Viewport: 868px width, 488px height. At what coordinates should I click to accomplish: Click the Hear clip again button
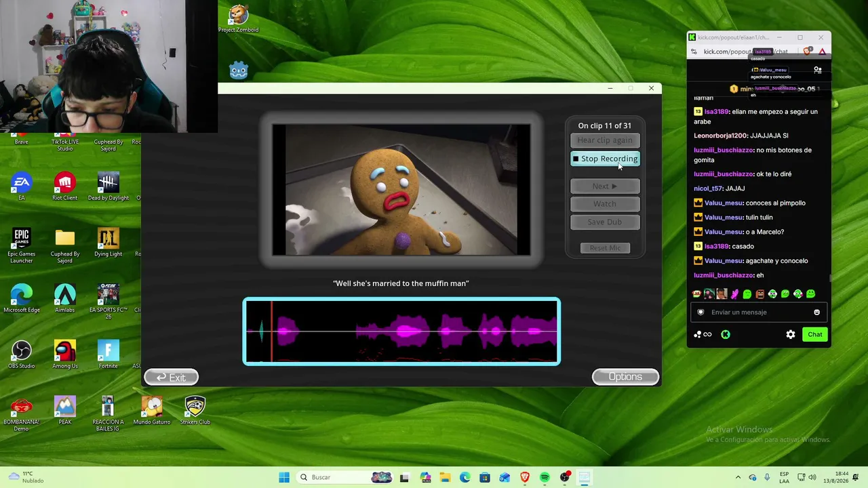[x=605, y=140]
